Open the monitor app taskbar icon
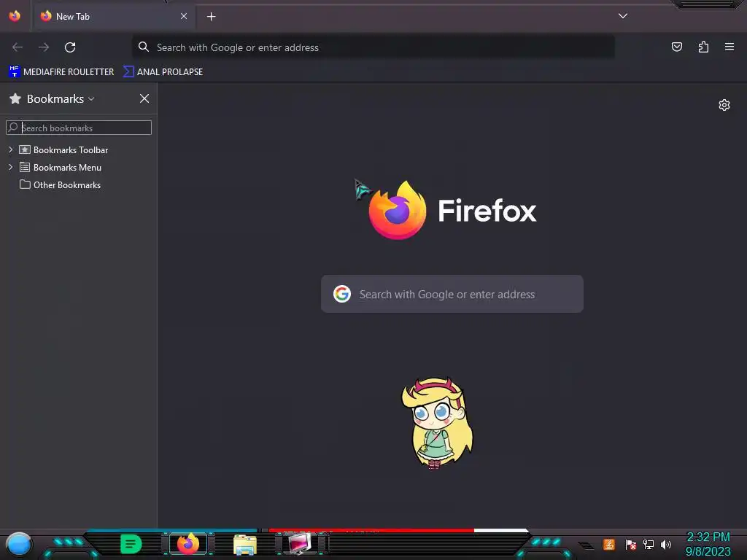Image resolution: width=747 pixels, height=560 pixels. [x=300, y=543]
